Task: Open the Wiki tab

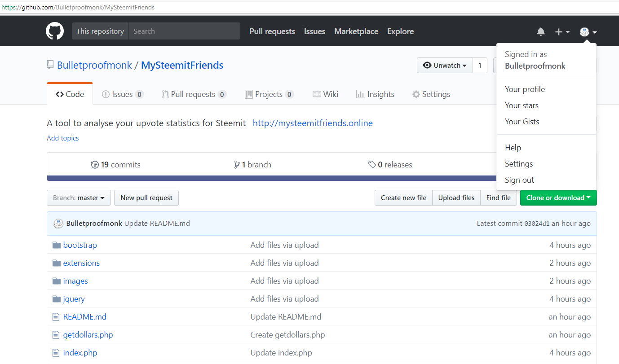Action: [325, 94]
